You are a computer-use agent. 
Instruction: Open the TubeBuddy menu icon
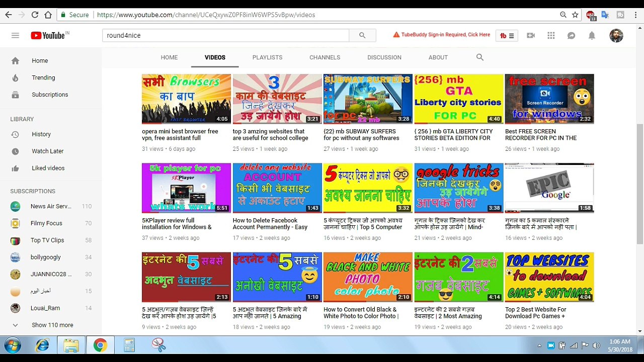pos(507,36)
